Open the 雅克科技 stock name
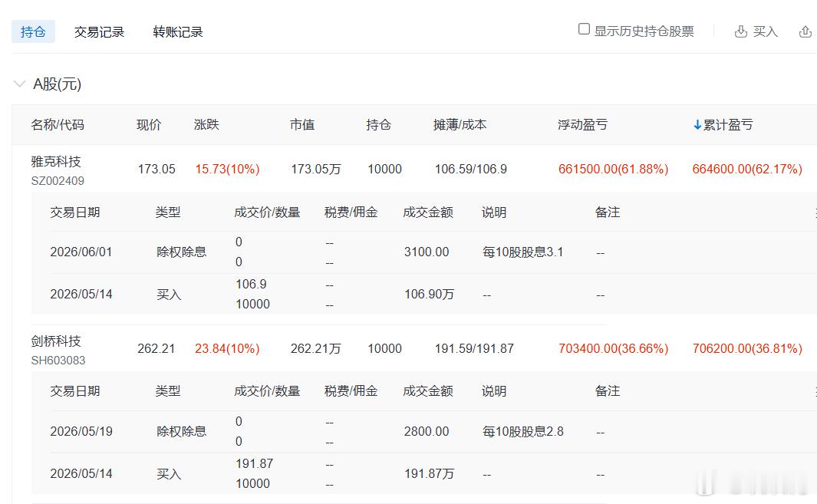Screen dimensions: 817x504 [x=56, y=162]
